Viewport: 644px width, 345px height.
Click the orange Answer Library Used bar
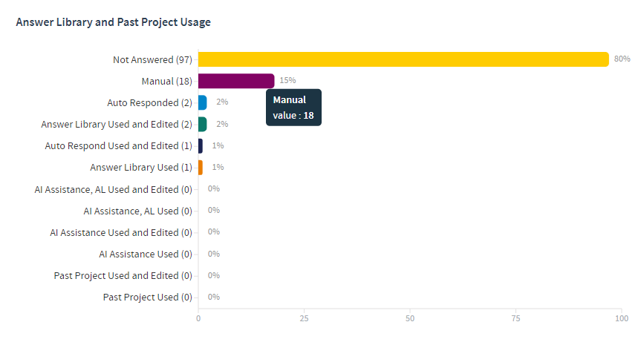(x=200, y=167)
